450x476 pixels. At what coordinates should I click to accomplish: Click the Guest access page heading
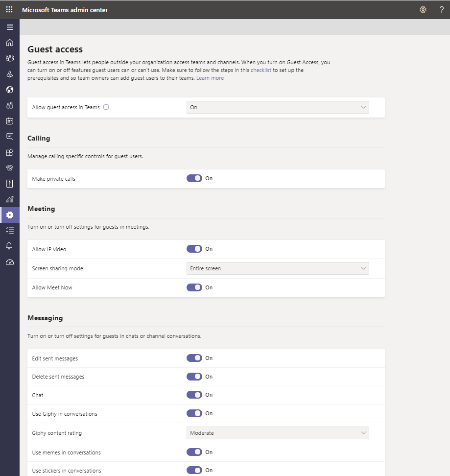[55, 49]
